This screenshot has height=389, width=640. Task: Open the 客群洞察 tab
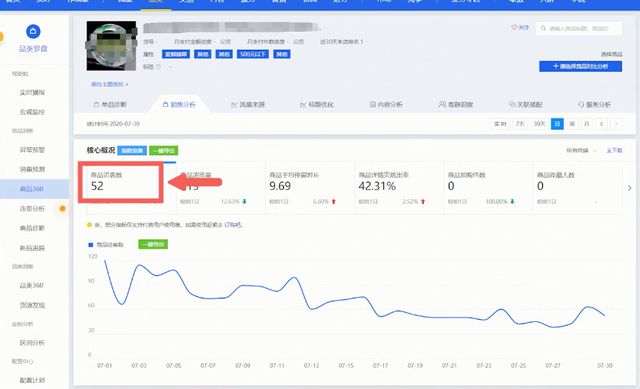(x=456, y=104)
